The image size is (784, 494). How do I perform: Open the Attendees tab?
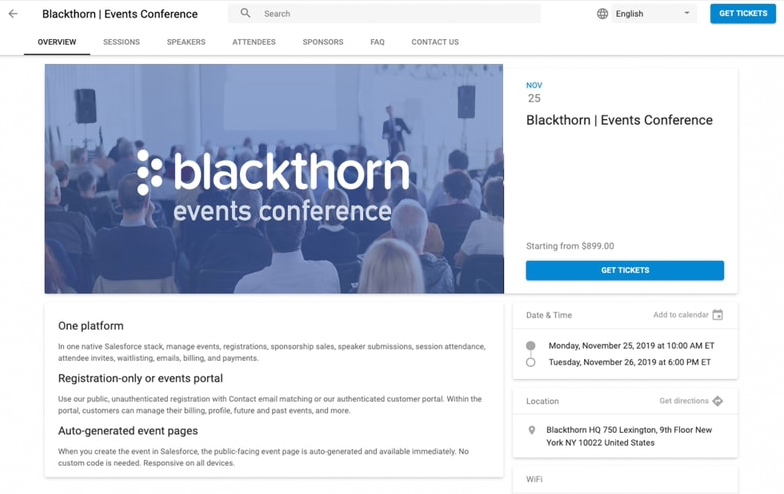pyautogui.click(x=254, y=42)
